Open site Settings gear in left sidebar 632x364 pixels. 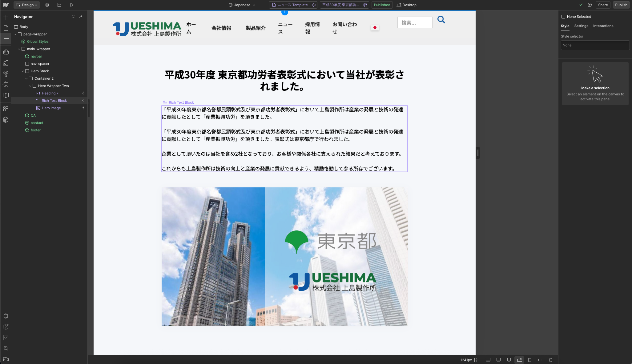pos(6,316)
